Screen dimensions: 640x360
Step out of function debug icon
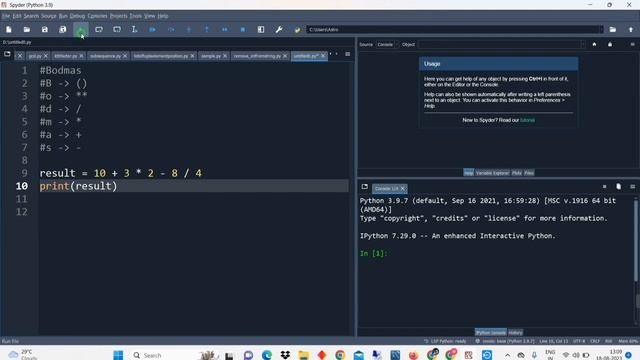point(207,29)
